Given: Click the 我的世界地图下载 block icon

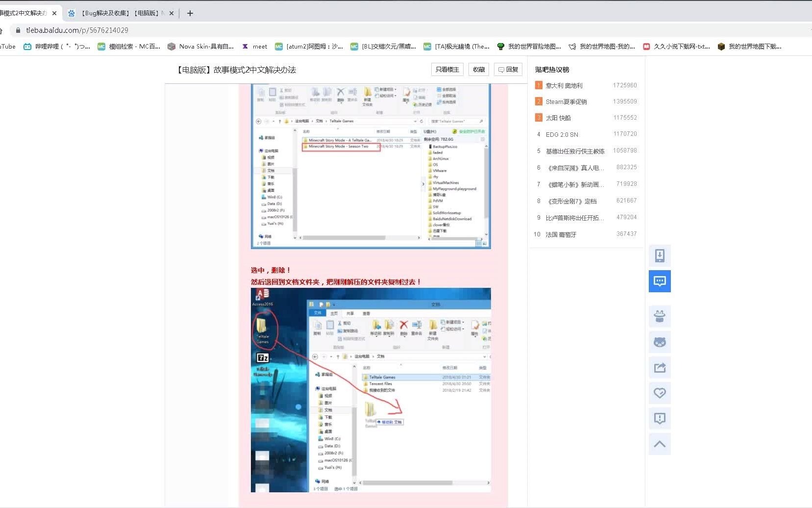Looking at the screenshot, I should pos(721,47).
